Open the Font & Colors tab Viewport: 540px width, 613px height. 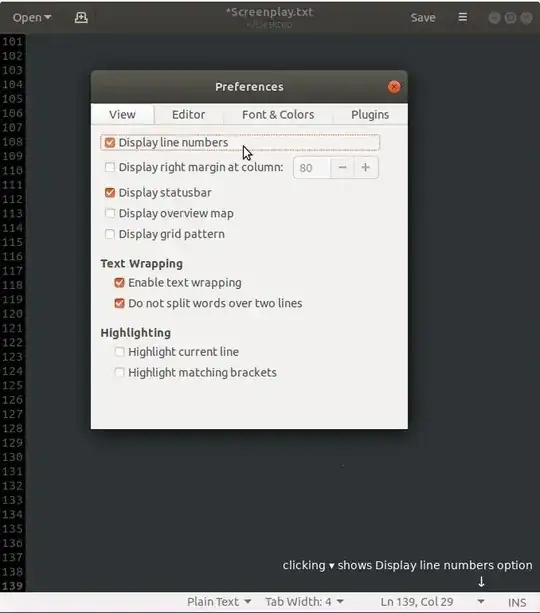278,115
